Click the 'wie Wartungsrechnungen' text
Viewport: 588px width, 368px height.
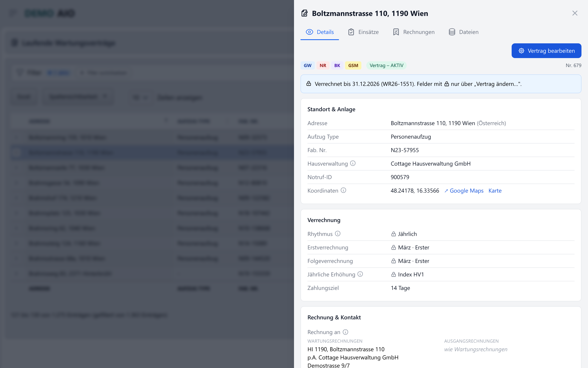pyautogui.click(x=476, y=349)
